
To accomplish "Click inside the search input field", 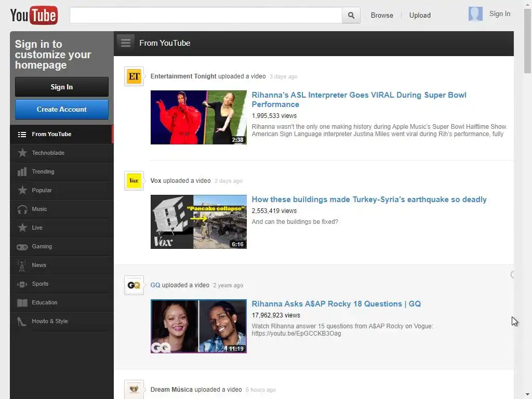I will (x=206, y=15).
